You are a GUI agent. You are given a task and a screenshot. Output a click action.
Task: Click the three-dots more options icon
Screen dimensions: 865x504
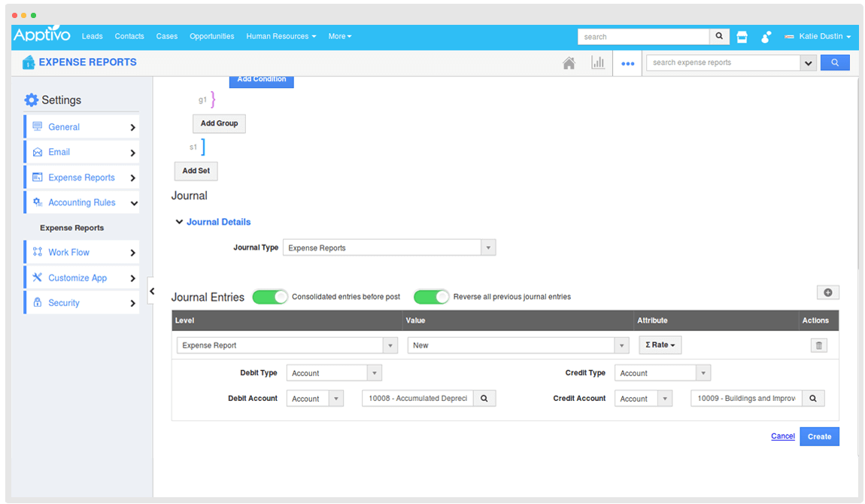(x=627, y=64)
